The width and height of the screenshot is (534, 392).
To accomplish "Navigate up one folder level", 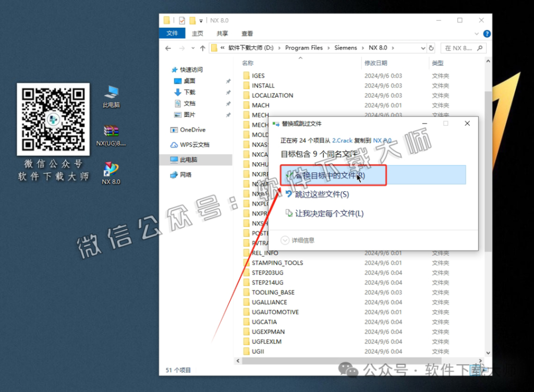I will 203,47.
